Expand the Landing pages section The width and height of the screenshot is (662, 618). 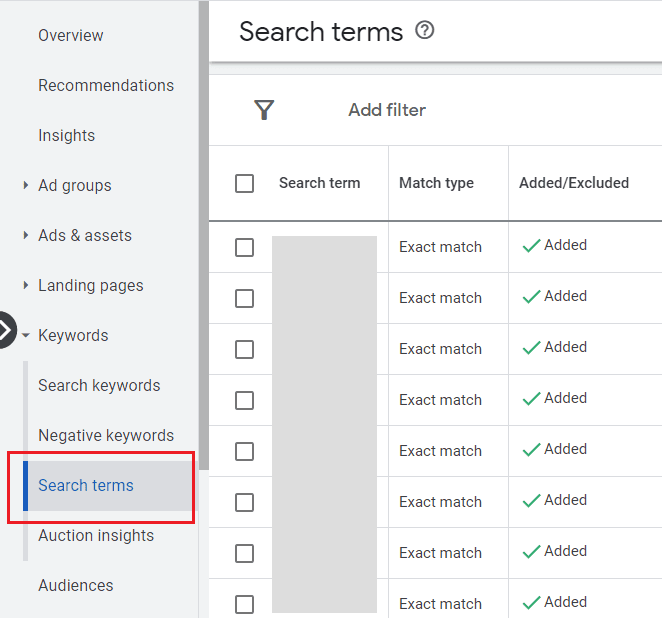(26, 285)
